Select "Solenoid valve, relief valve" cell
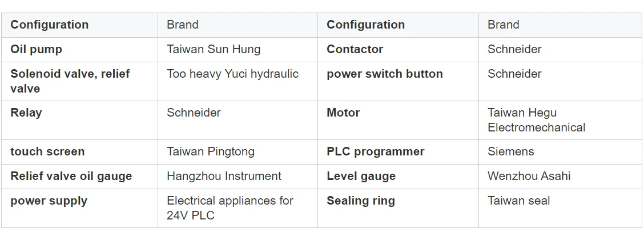 point(70,81)
